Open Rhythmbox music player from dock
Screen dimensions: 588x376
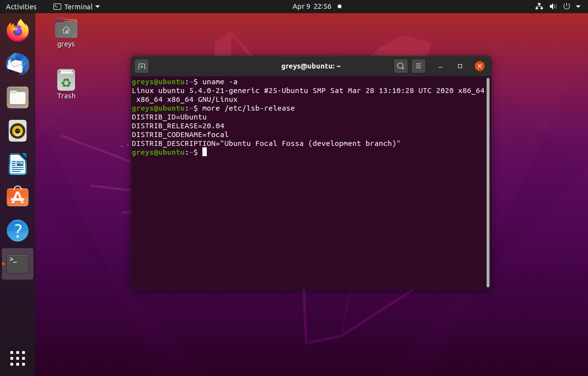[x=18, y=131]
